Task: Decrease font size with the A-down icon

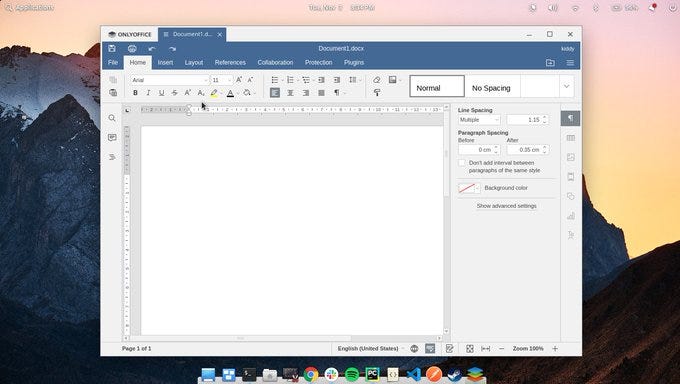Action: [x=250, y=80]
